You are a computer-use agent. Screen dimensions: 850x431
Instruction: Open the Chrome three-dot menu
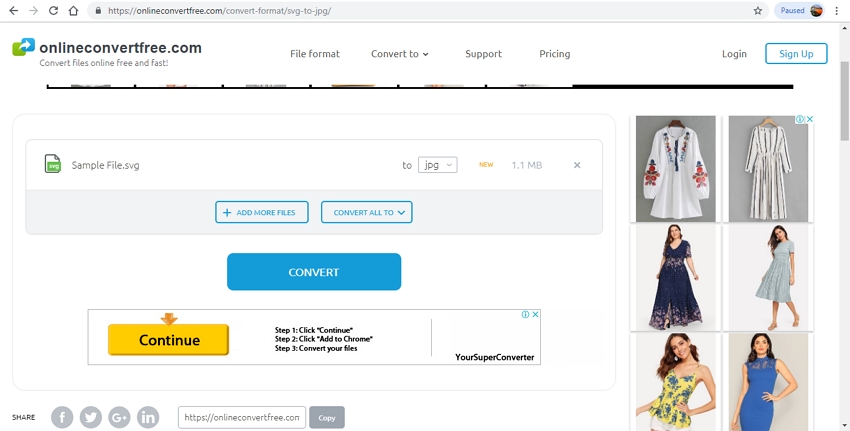pos(836,11)
